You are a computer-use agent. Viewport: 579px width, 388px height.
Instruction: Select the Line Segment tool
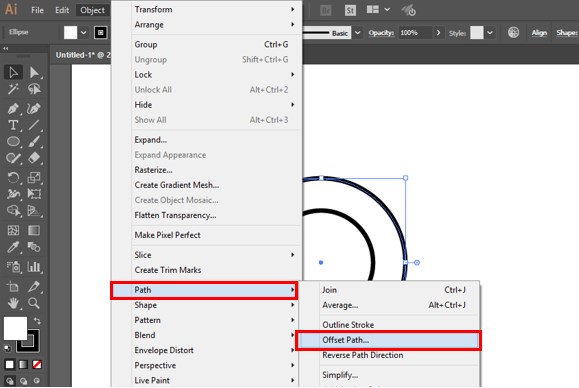click(x=34, y=125)
